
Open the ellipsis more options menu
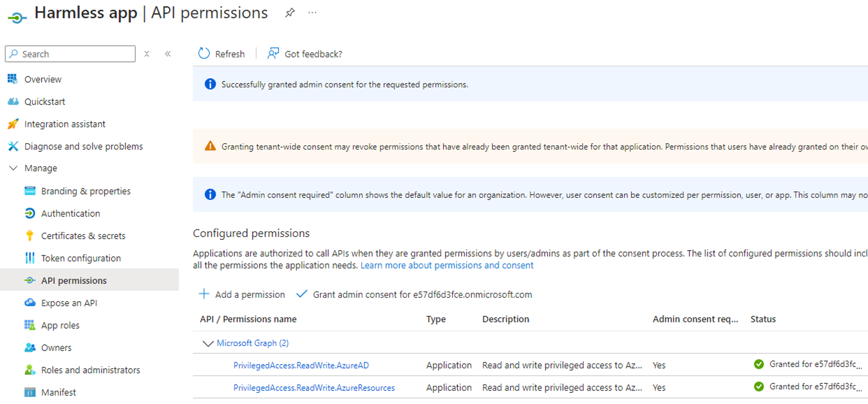point(313,13)
